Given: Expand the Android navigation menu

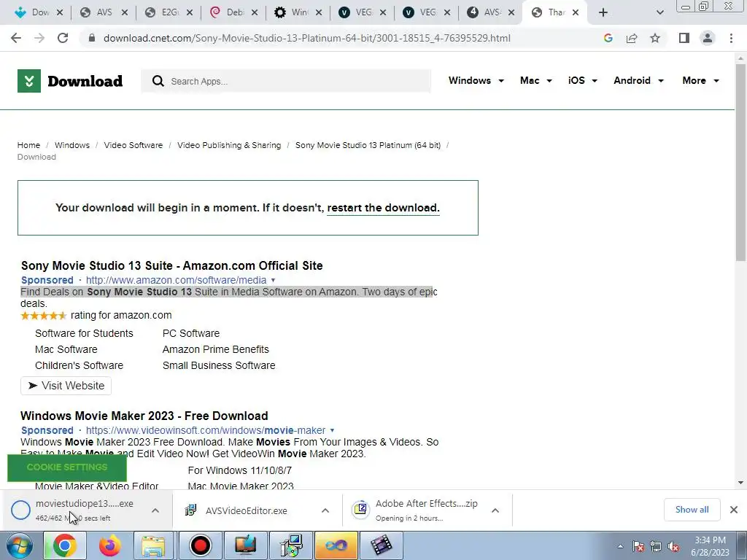Looking at the screenshot, I should coord(638,80).
